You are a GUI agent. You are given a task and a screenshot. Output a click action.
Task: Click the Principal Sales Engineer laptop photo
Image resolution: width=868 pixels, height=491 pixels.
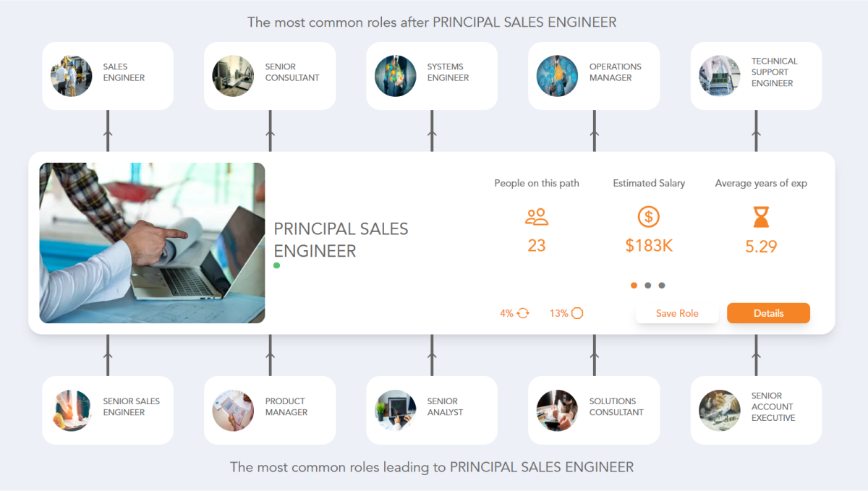[x=152, y=242]
